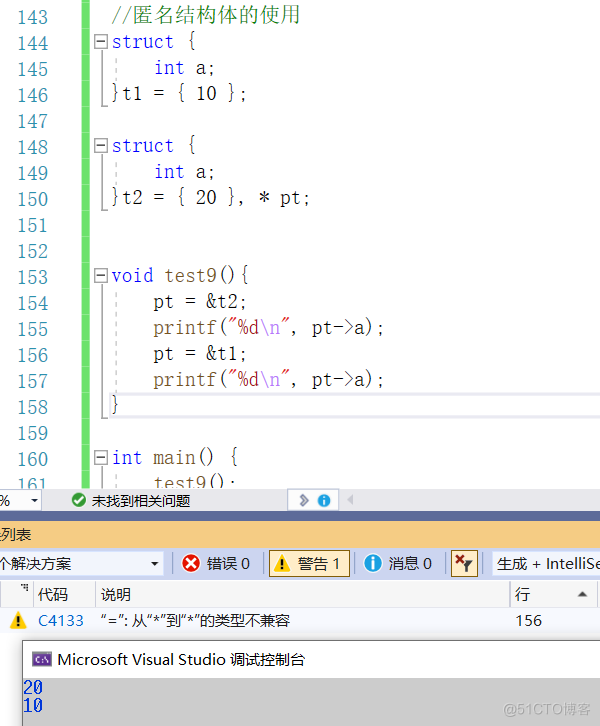This screenshot has width=600, height=726.
Task: Click line number 156 in the warning row
Action: tap(528, 620)
